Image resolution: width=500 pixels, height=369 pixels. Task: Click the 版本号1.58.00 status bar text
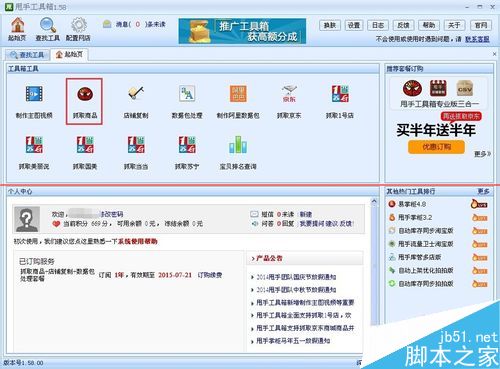pos(23,363)
